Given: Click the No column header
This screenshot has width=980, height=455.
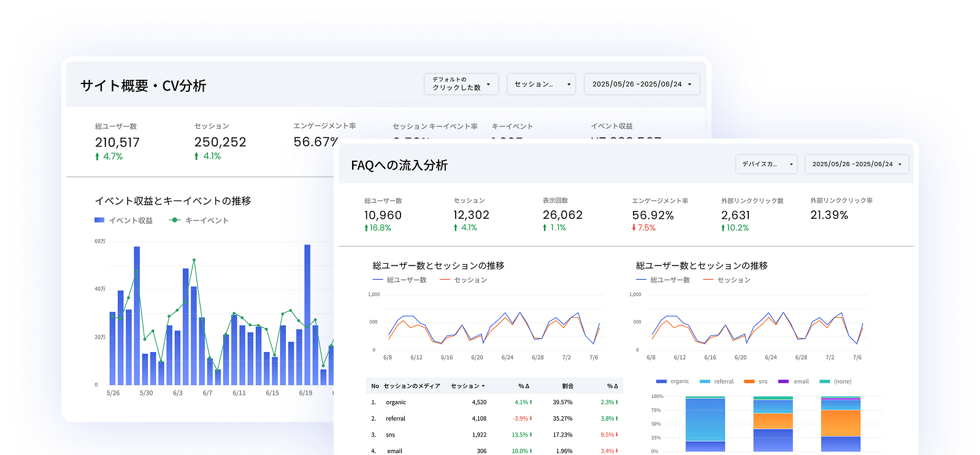Looking at the screenshot, I should [375, 386].
